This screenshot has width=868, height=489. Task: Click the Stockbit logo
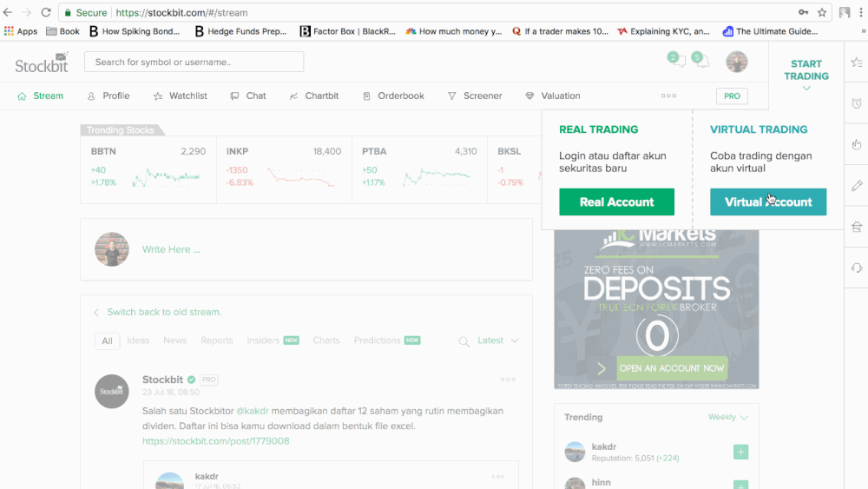click(x=42, y=62)
